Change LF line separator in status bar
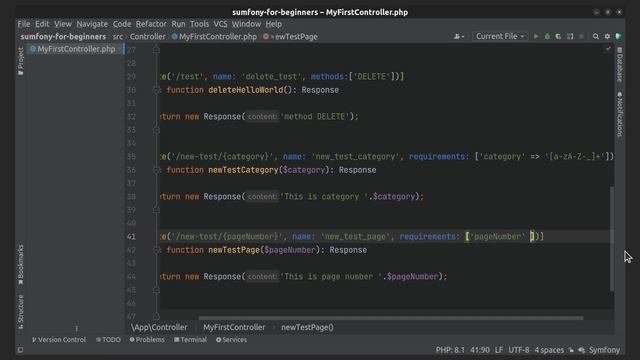The width and height of the screenshot is (640, 360). click(x=499, y=350)
